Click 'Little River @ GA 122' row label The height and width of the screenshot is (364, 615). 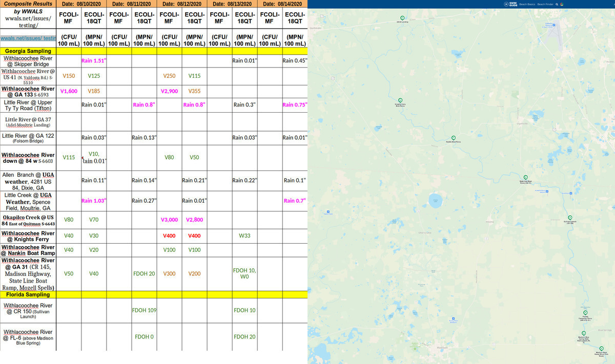[x=28, y=138]
